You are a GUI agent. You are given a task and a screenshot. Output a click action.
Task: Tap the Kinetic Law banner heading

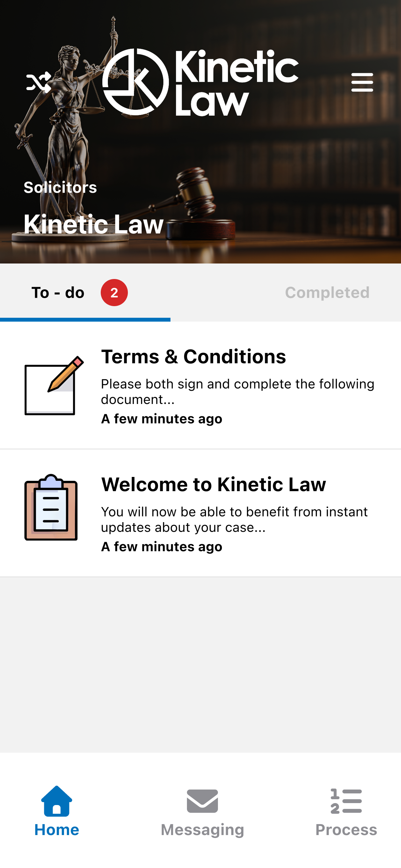(94, 224)
